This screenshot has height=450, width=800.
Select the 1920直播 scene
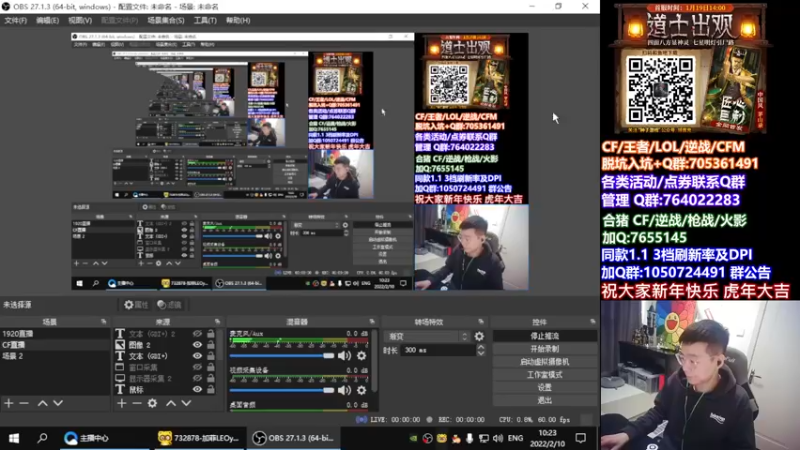(x=55, y=334)
